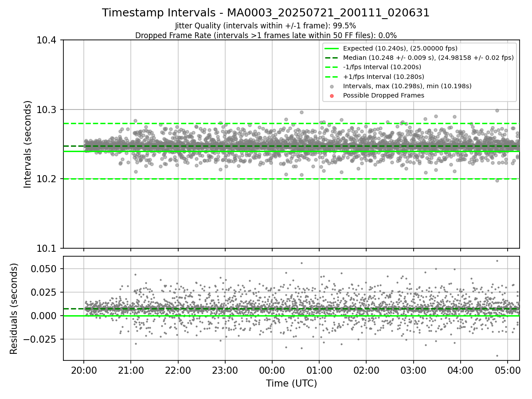Select legend entry "Intervals, max (10.298s), min (10.198s)"
532x399 pixels.
pos(407,86)
